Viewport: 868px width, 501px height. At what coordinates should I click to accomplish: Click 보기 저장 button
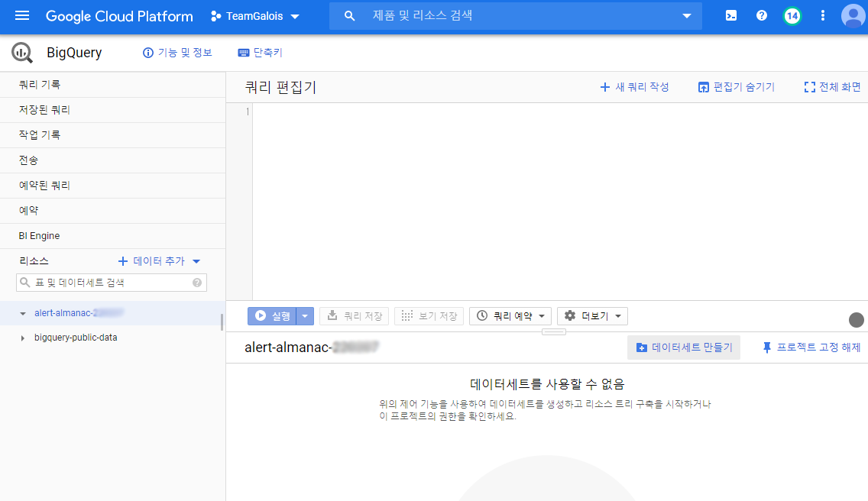coord(429,316)
